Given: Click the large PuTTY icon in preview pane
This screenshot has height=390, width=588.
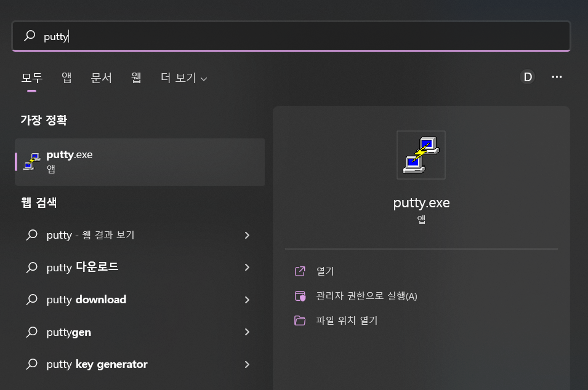Looking at the screenshot, I should [x=421, y=155].
